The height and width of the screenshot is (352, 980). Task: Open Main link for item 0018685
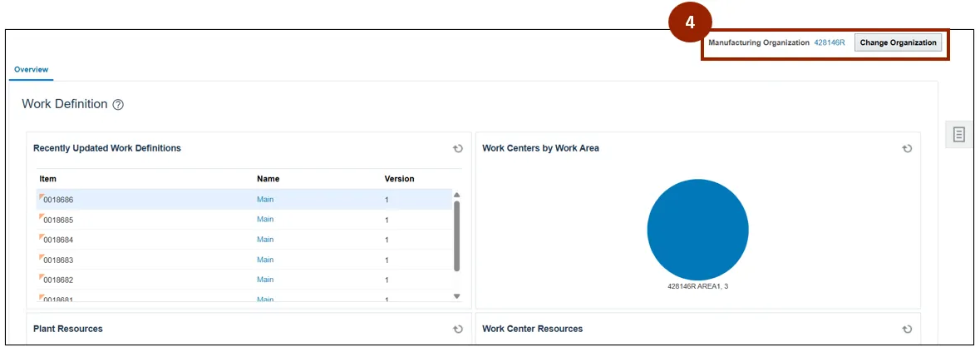(265, 220)
